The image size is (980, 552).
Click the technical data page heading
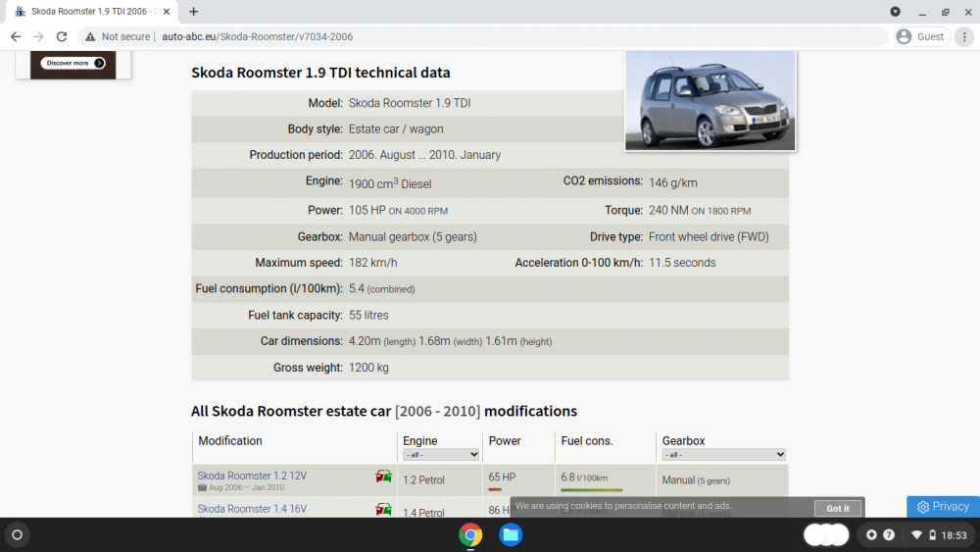coord(320,73)
